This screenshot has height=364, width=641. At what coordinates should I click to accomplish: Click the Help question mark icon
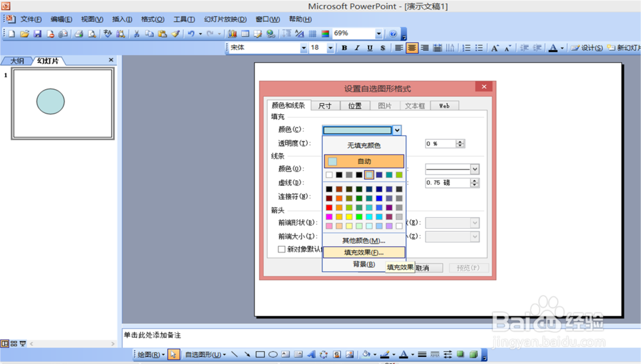pyautogui.click(x=393, y=34)
